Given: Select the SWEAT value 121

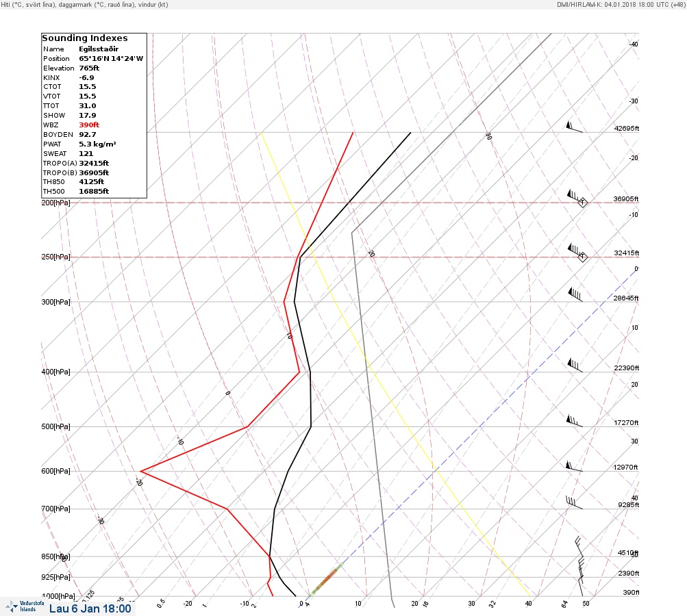Looking at the screenshot, I should (x=86, y=154).
